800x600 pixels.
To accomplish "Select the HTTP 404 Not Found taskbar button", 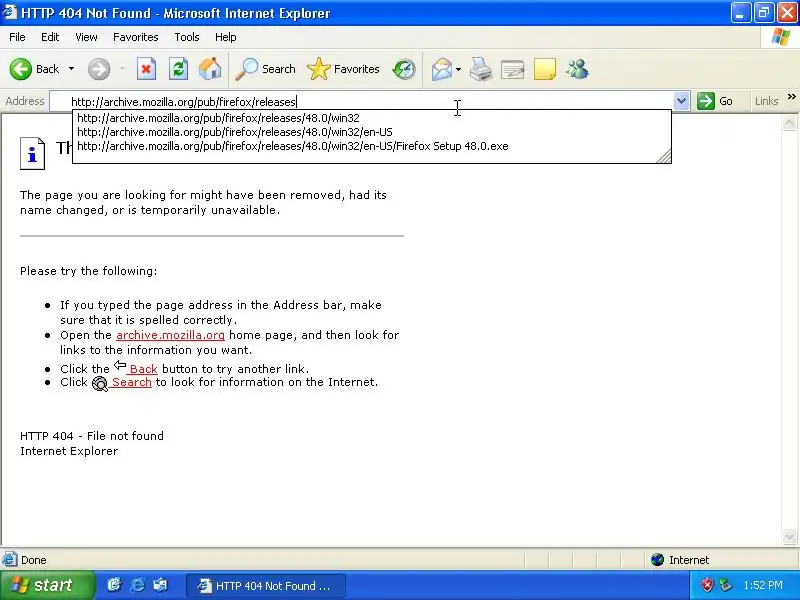I will tap(266, 586).
